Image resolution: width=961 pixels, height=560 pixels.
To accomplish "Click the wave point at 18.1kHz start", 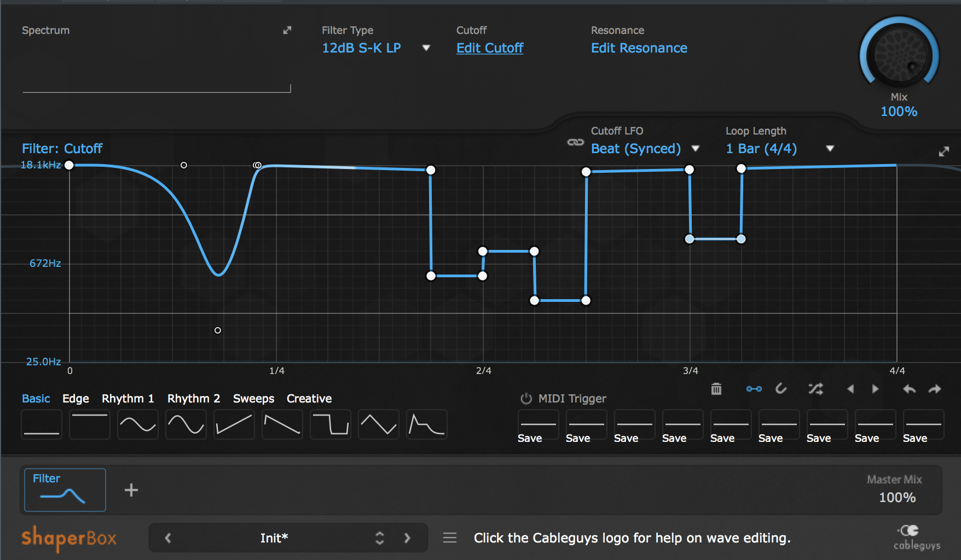I will point(69,165).
